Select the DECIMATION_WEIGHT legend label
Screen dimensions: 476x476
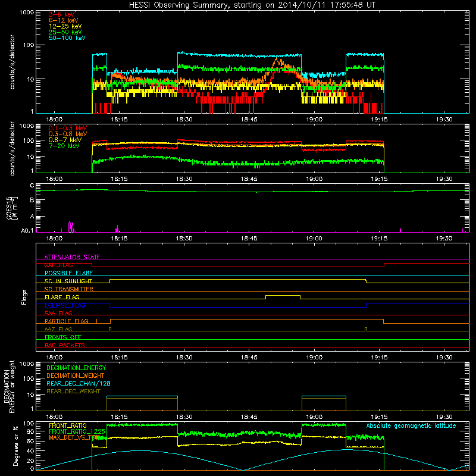(76, 375)
